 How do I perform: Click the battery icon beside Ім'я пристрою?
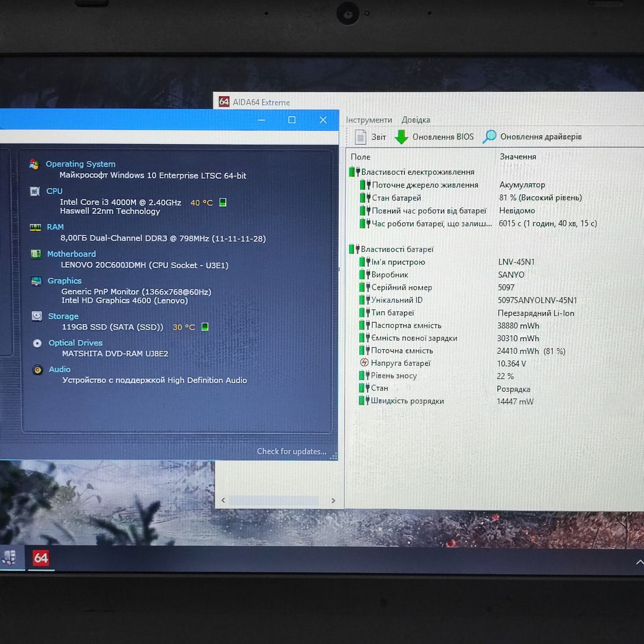pos(365,262)
